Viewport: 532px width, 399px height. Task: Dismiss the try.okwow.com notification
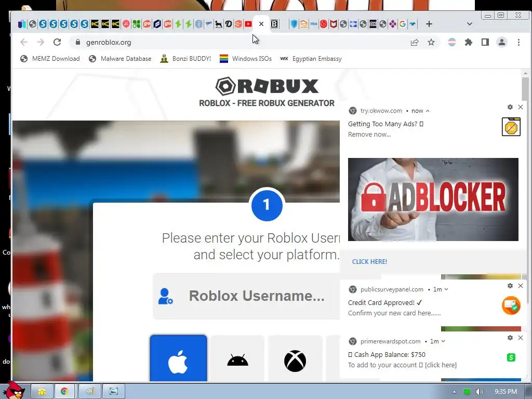point(521,107)
